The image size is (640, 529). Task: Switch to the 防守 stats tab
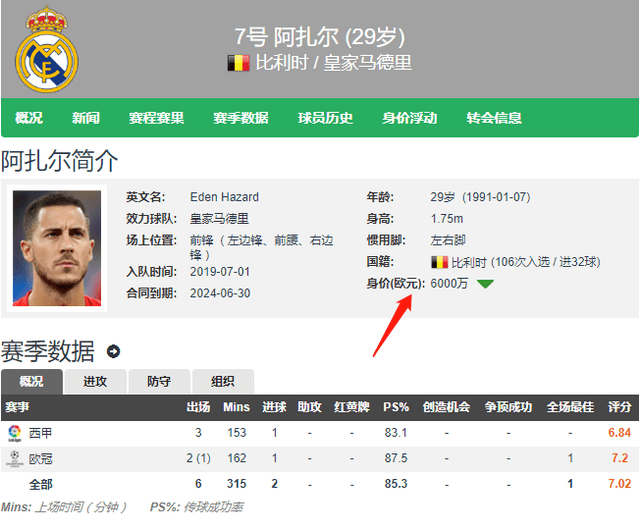tap(159, 381)
